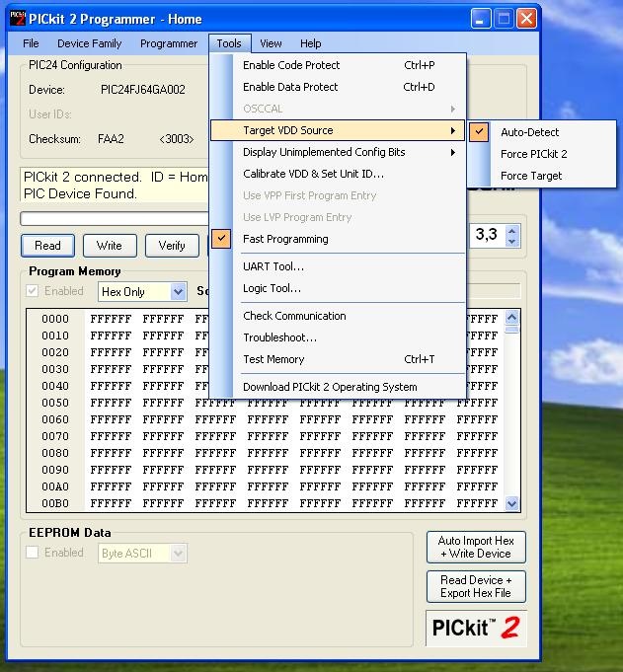This screenshot has width=623, height=672.
Task: Open UART Tool
Action: click(338, 266)
